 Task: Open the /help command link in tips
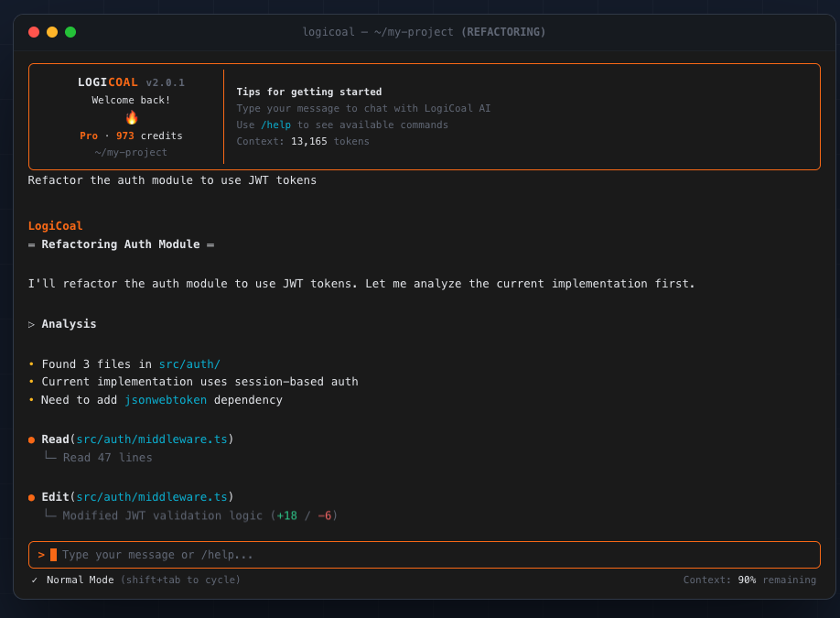click(x=276, y=125)
